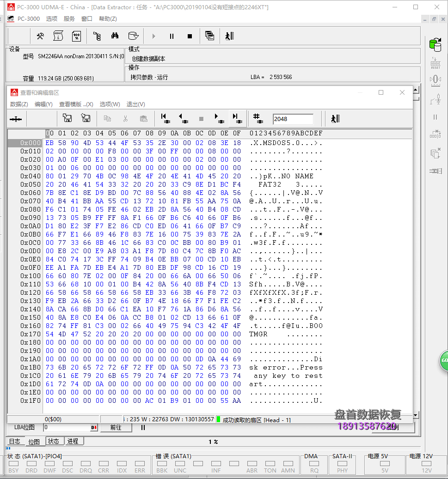Click the binary scroll map icon
Screen dimensions: 448x479
click(58, 36)
